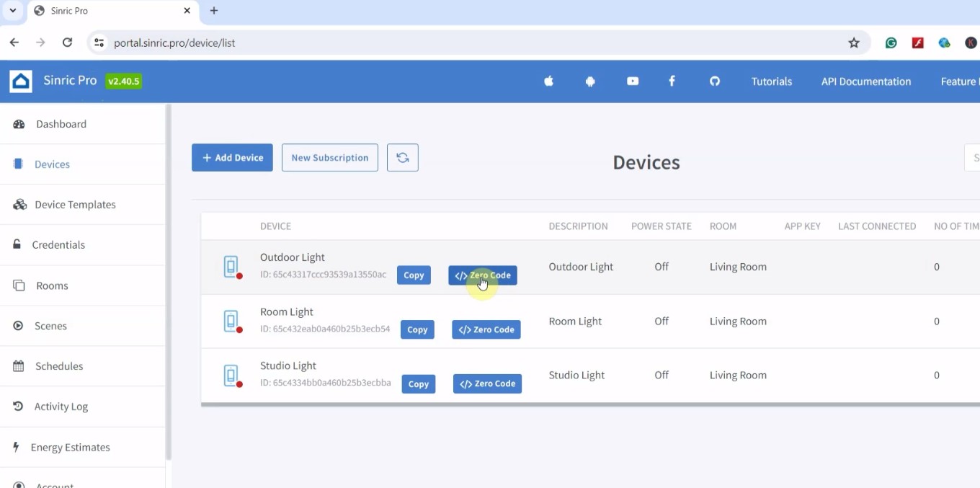Open Dashboard in the sidebar
The width and height of the screenshot is (980, 488).
61,124
